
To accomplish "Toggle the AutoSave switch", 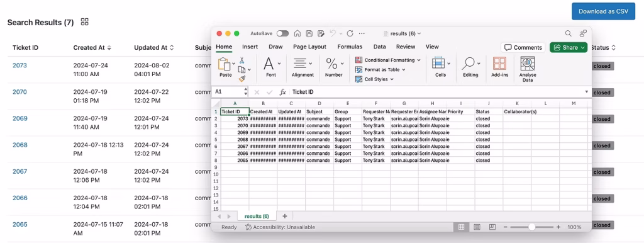I will click(282, 33).
